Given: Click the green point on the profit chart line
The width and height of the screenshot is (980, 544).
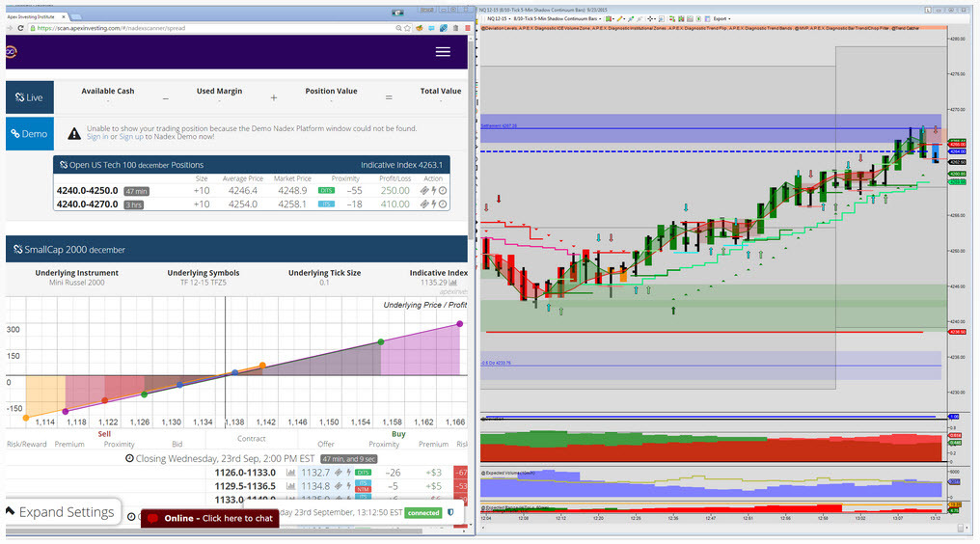Looking at the screenshot, I should 381,342.
